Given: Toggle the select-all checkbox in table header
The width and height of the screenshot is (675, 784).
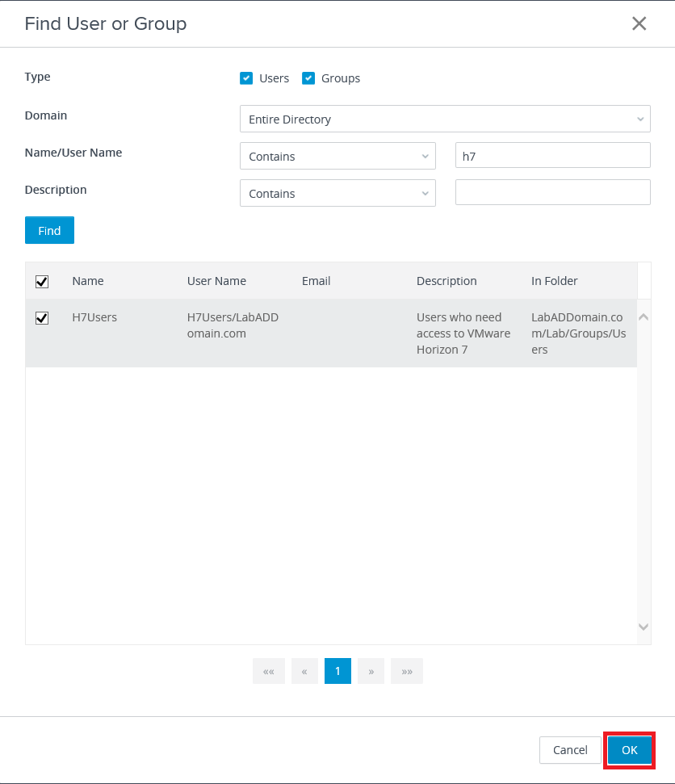Looking at the screenshot, I should [42, 282].
